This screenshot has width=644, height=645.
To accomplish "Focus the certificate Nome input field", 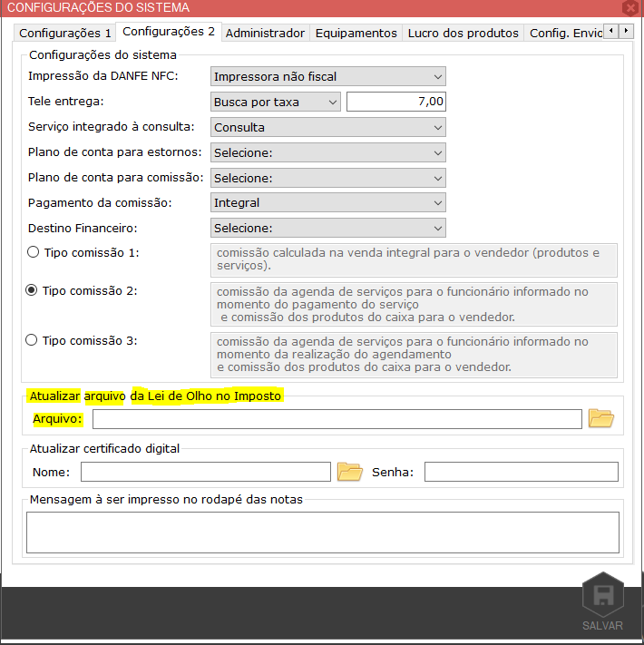I will tap(206, 472).
